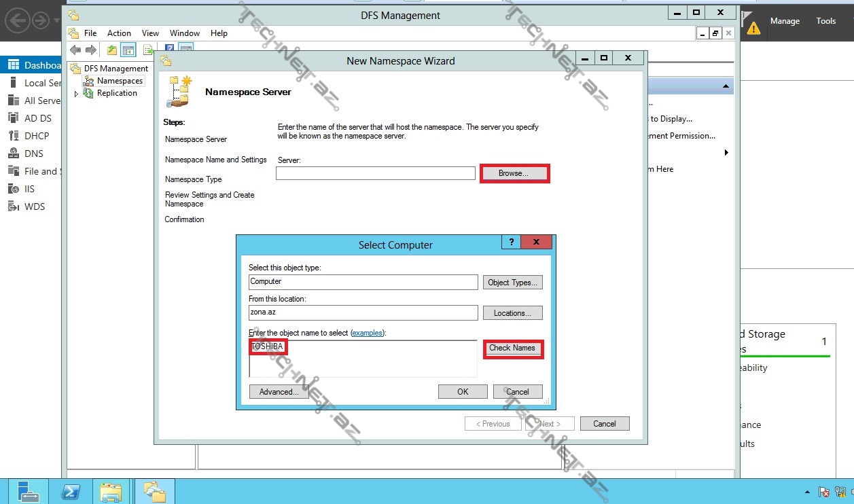Expand the Replication tree node
This screenshot has width=854, height=504.
pyautogui.click(x=76, y=94)
